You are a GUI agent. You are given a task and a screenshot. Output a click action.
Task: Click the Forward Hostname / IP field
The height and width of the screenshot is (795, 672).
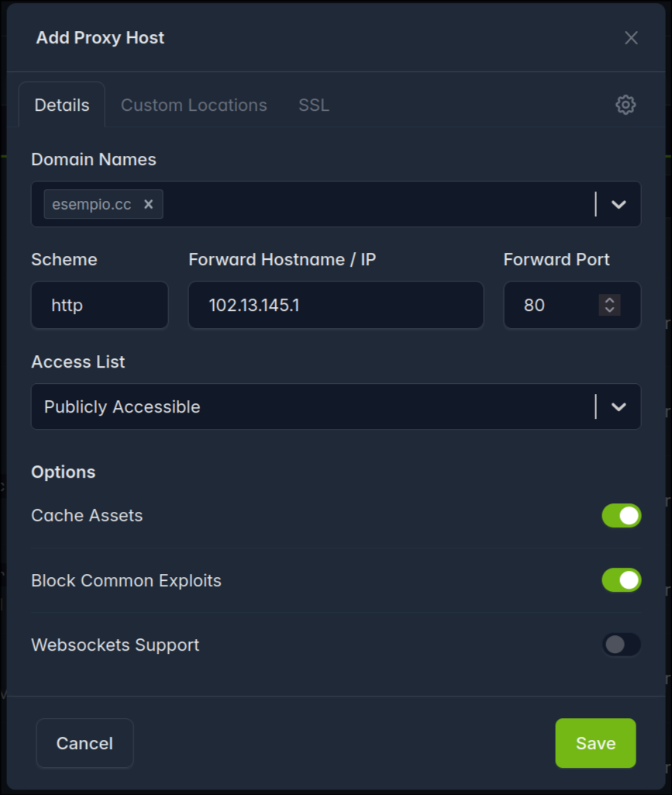[x=336, y=305]
